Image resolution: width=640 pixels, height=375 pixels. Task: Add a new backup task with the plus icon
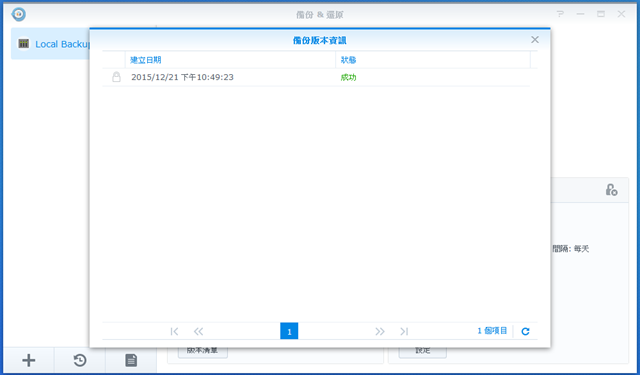(x=29, y=360)
